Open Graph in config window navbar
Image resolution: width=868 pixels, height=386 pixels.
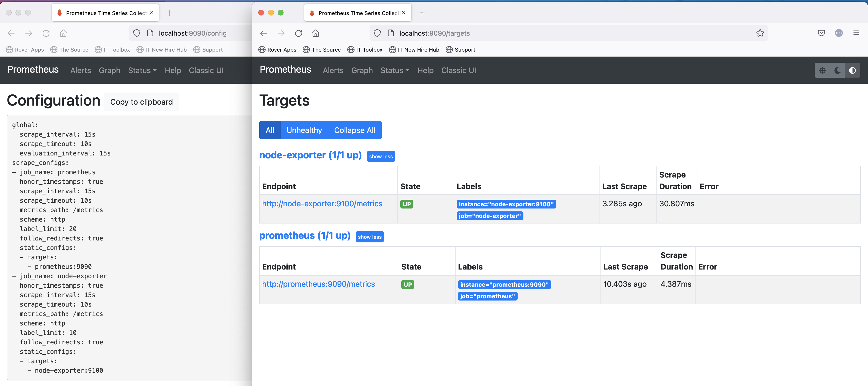[110, 70]
